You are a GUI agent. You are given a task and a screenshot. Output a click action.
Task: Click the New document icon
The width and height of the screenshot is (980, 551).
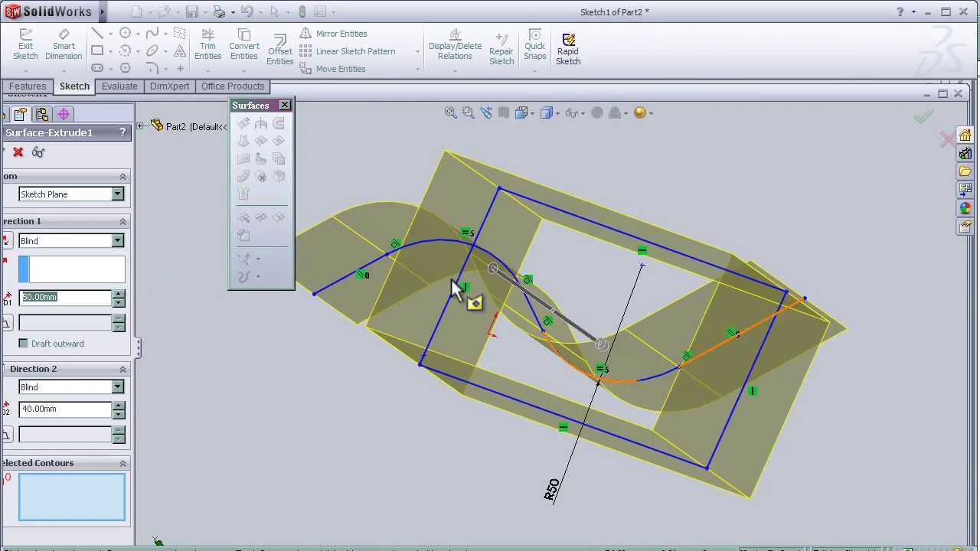[137, 11]
